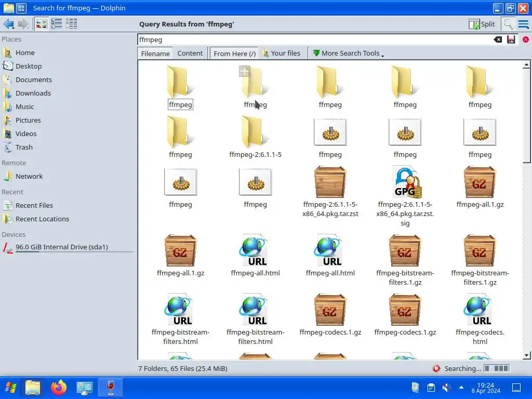Toggle the search magnifier button
Screen dimensions: 532x399
(508, 24)
